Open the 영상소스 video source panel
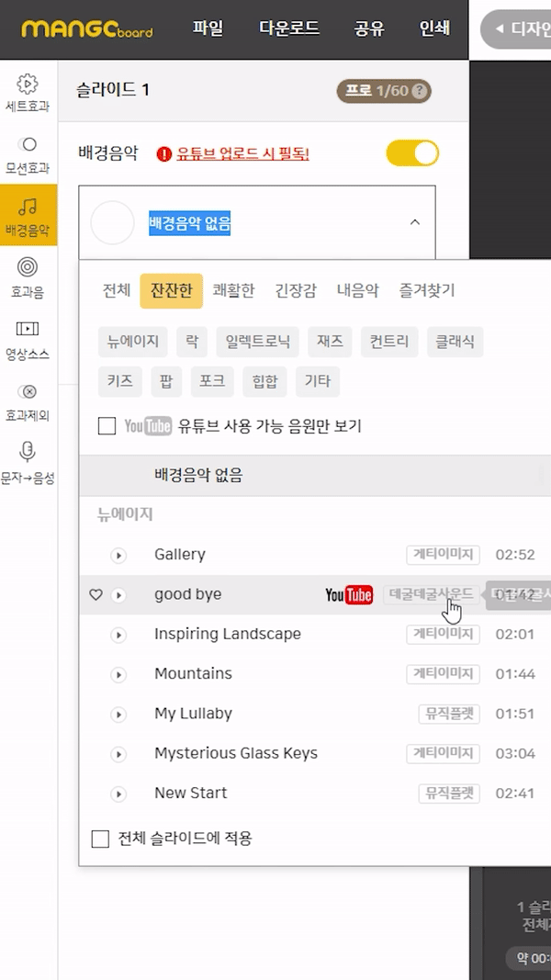The width and height of the screenshot is (551, 980). [28, 340]
